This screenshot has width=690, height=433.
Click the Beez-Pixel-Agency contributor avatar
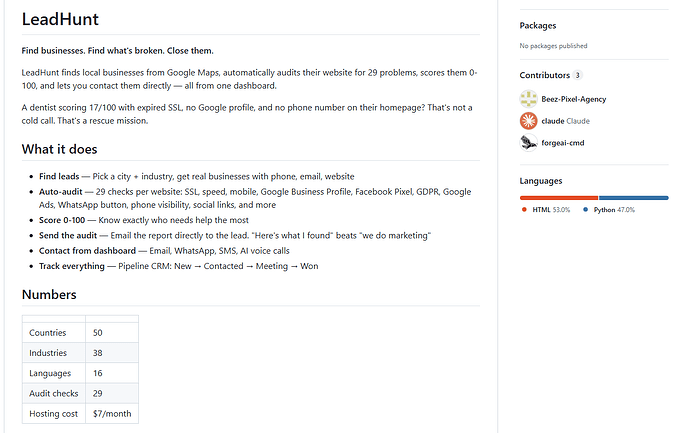click(528, 99)
